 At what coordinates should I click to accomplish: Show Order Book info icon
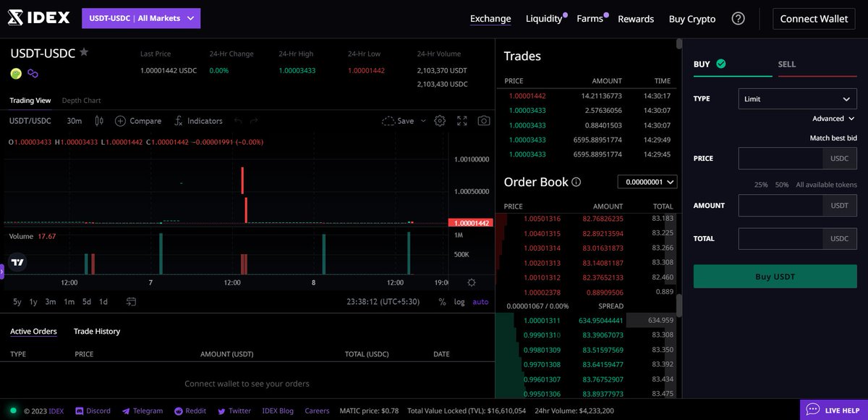pyautogui.click(x=576, y=182)
